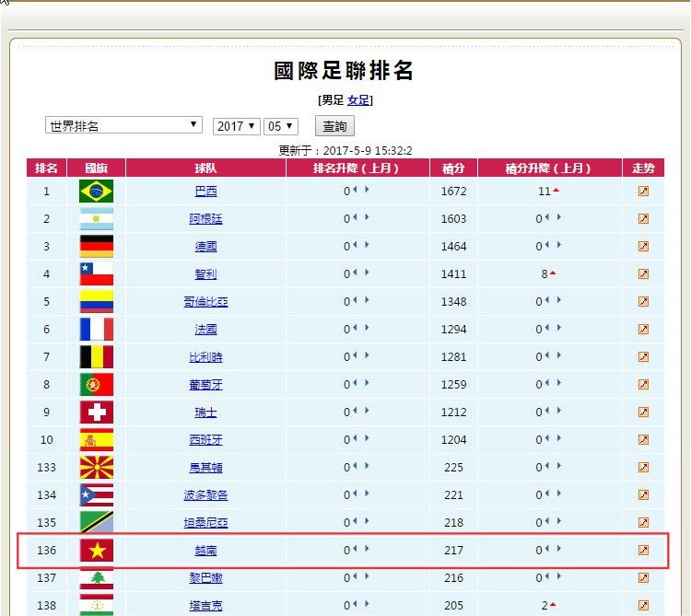Click the 球队 column header
Image resolution: width=691 pixels, height=616 pixels.
click(205, 168)
